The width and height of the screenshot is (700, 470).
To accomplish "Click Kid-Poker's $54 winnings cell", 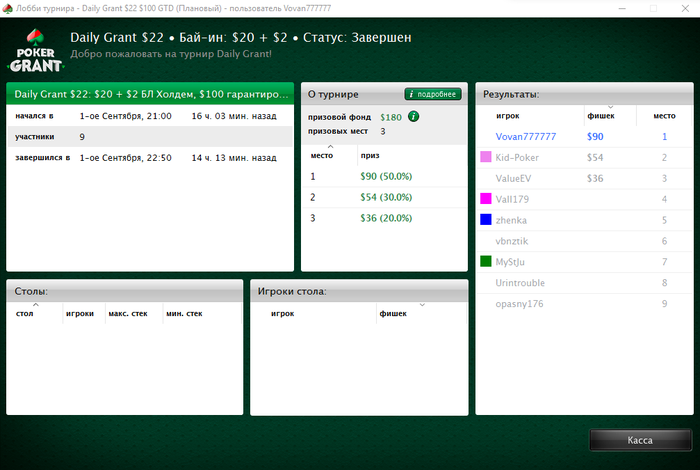I will coord(595,158).
